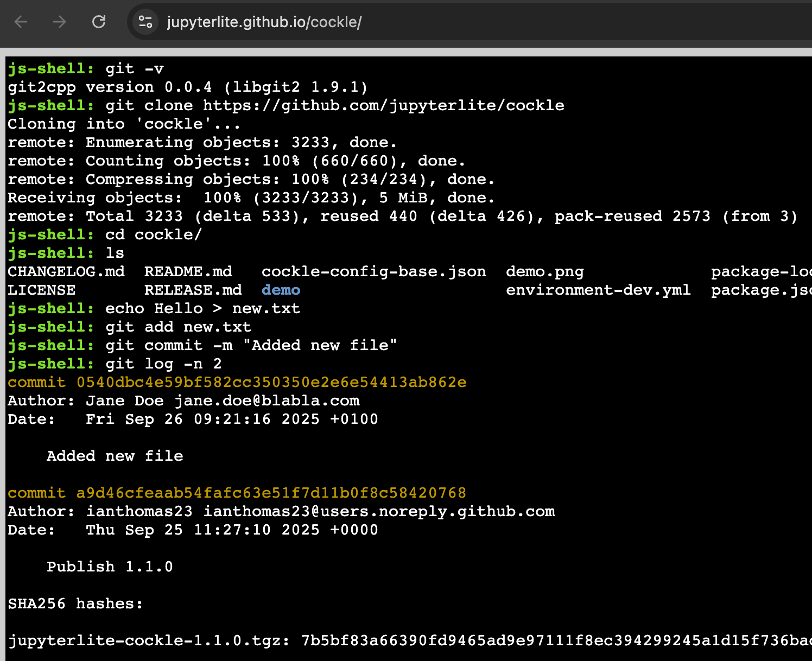Click the README.md file name
The height and width of the screenshot is (661, 812).
pos(188,271)
